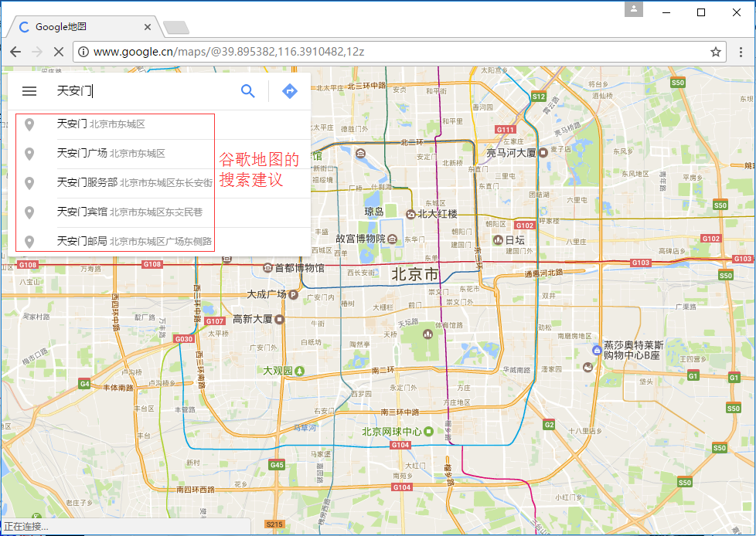Click the 北三环中路 road label

[367, 86]
